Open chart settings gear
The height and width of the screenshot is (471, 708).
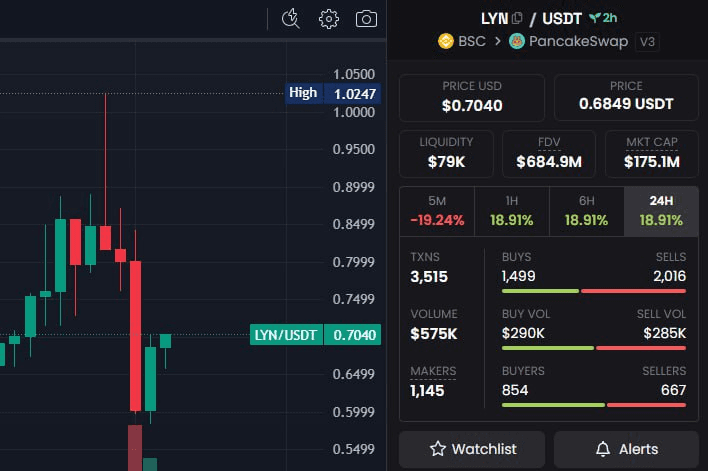pyautogui.click(x=329, y=18)
